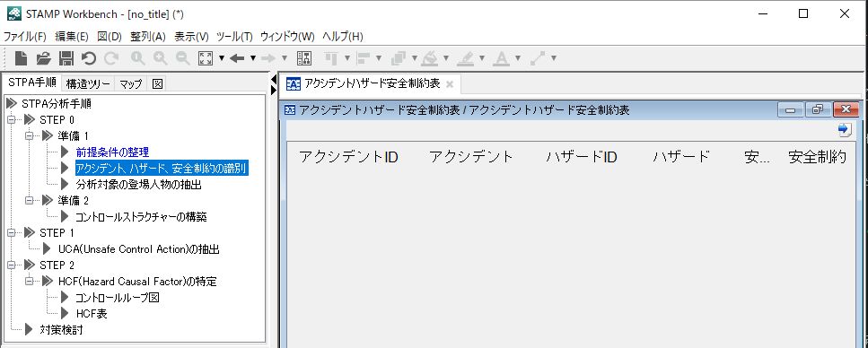The image size is (868, 348).
Task: Switch to the 構造ツリー tab
Action: [x=88, y=84]
